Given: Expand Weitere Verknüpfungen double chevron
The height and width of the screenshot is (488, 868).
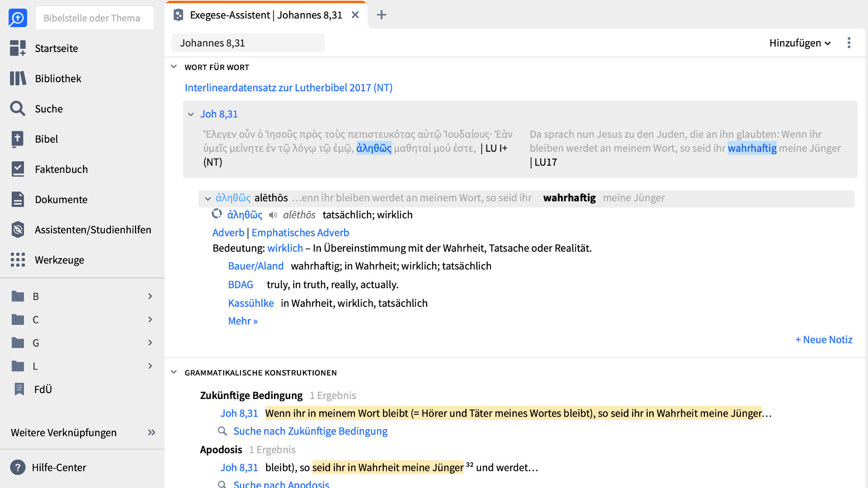Looking at the screenshot, I should pyautogui.click(x=151, y=432).
